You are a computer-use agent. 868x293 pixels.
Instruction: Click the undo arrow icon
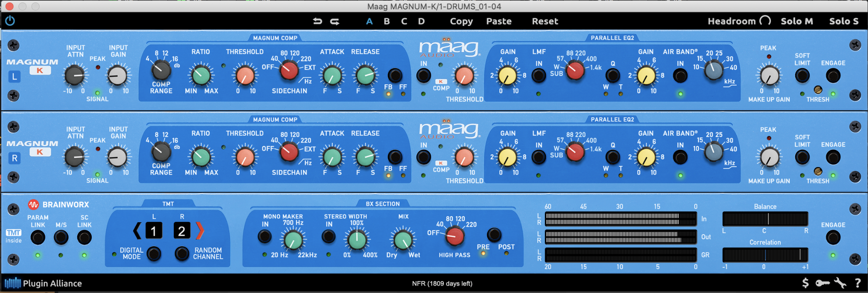(x=317, y=21)
